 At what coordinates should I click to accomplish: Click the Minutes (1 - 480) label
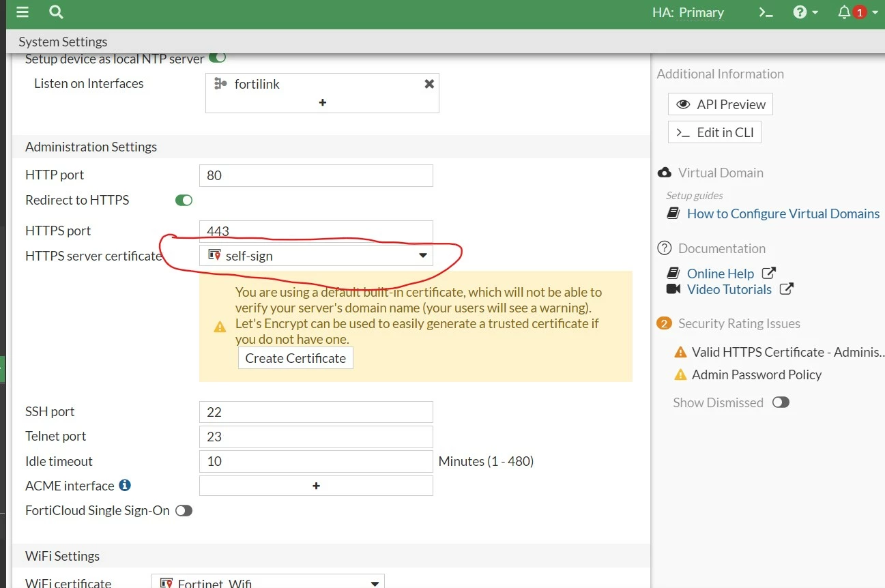[x=486, y=461]
